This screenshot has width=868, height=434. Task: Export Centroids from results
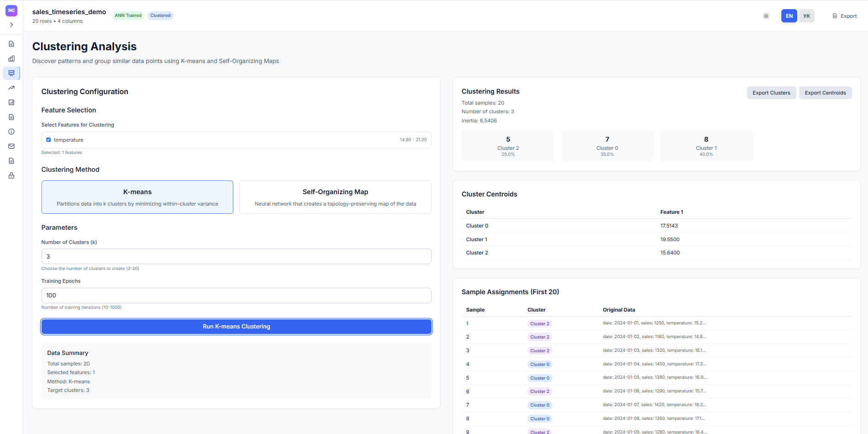(x=825, y=93)
